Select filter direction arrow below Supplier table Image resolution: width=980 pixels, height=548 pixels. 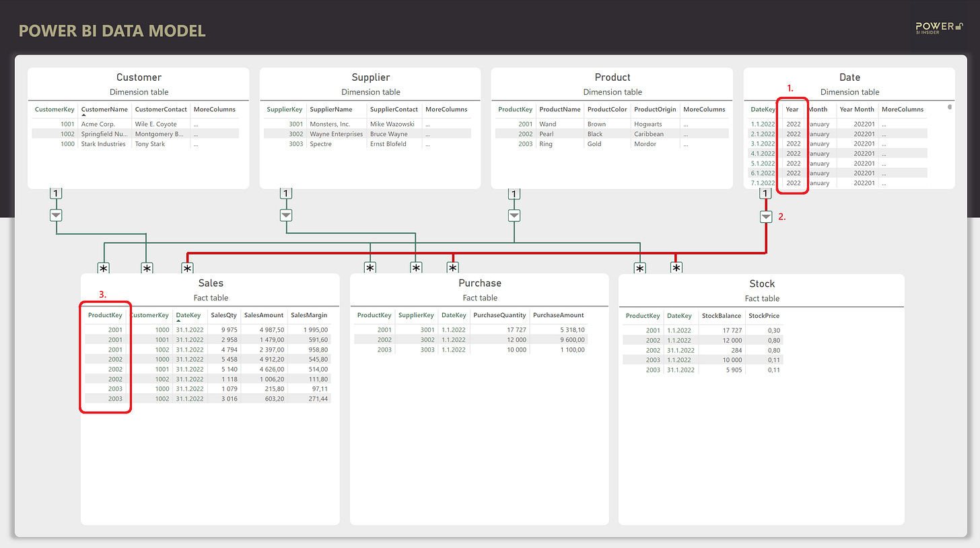point(286,215)
